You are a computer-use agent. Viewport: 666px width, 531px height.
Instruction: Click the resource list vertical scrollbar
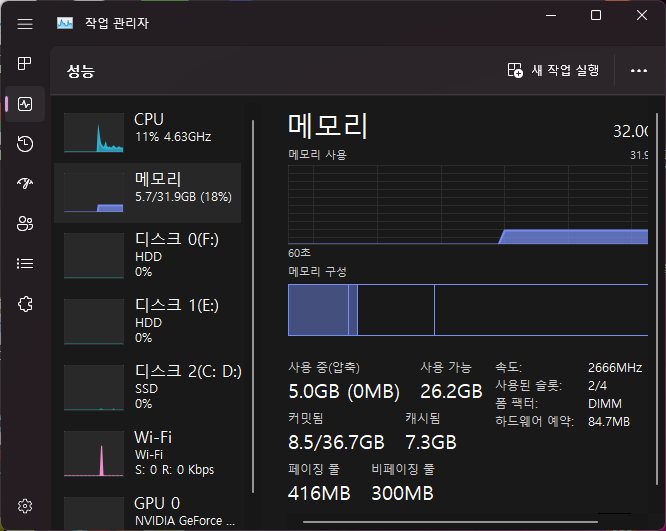pos(253,306)
